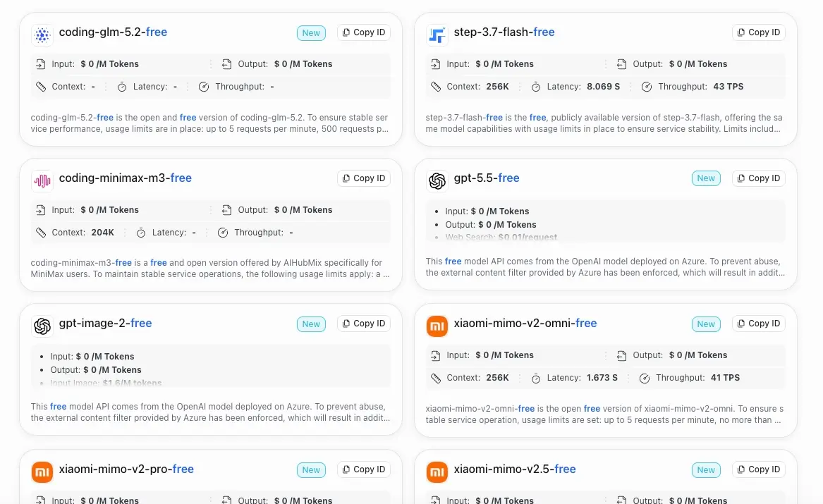
Task: Click the New badge on xiaomi-mimo-v2.5-free
Action: pyautogui.click(x=706, y=470)
